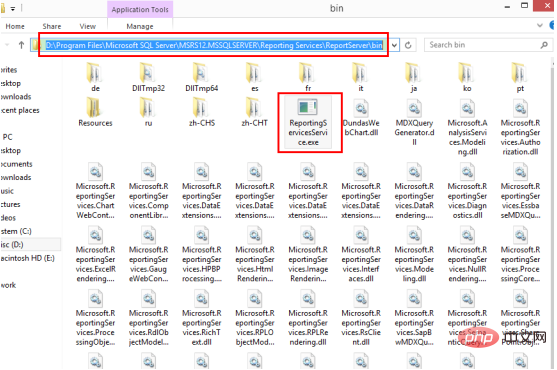Open the View ribbon tab
The height and width of the screenshot is (370, 557).
coord(87,26)
